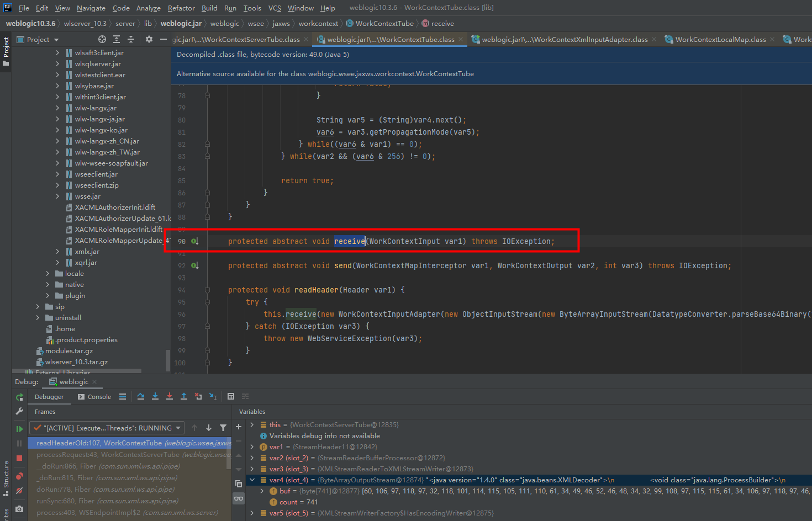The height and width of the screenshot is (521, 812).
Task: Click Expand All icon in Project panel
Action: click(117, 39)
